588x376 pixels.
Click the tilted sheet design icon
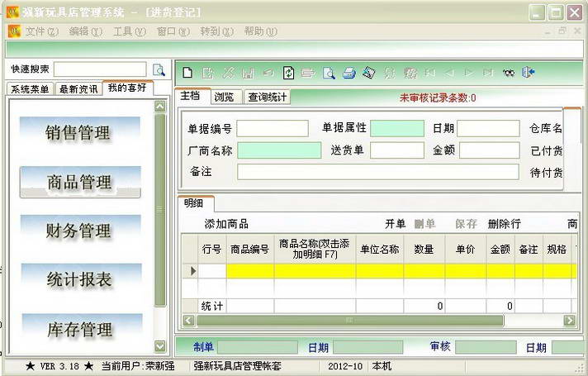369,72
